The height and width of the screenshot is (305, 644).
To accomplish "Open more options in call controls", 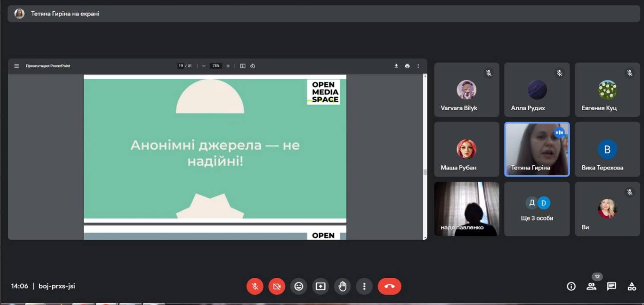I will [365, 286].
